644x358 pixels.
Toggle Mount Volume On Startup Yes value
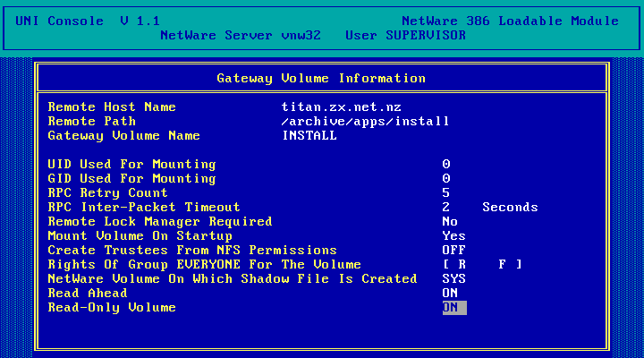(x=453, y=236)
